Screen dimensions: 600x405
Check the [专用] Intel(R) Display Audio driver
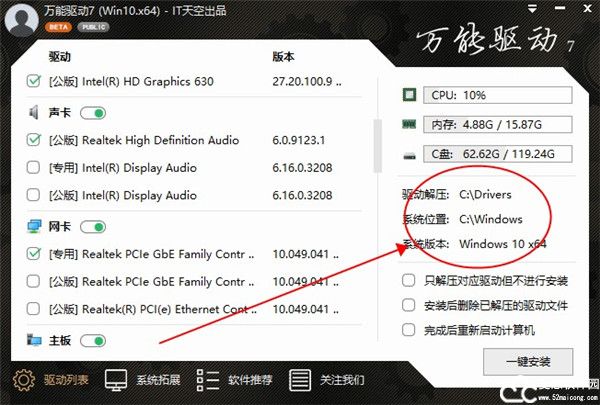pyautogui.click(x=33, y=167)
